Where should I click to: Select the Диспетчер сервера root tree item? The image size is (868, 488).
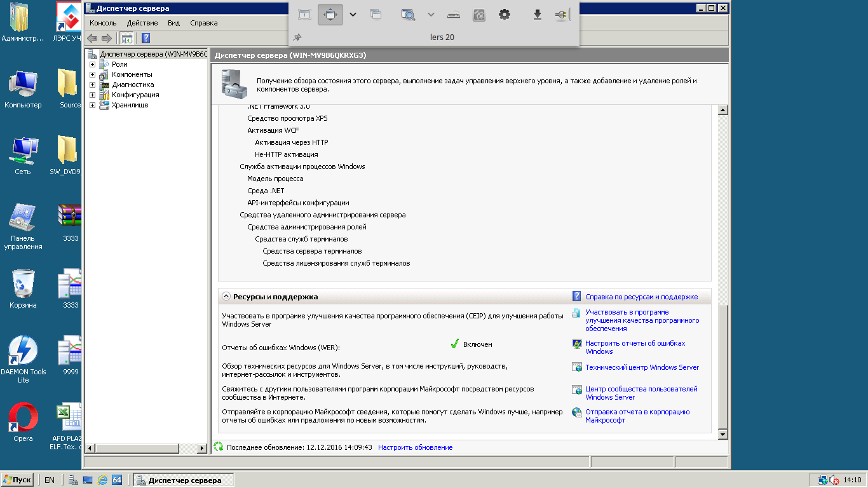153,54
